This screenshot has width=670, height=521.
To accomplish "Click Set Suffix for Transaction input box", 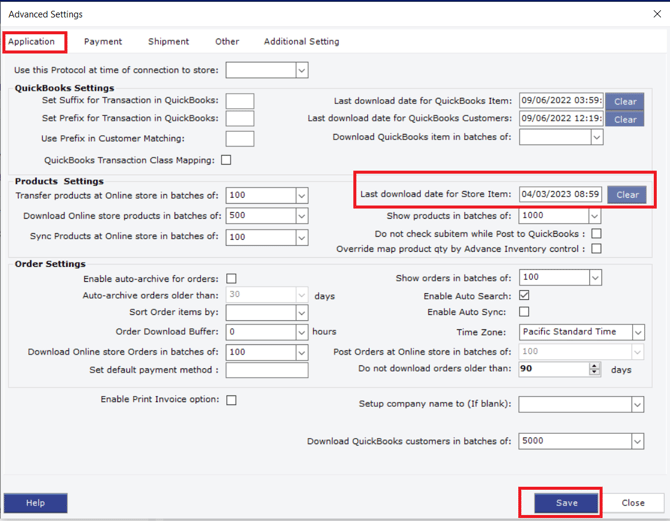I will pos(240,102).
